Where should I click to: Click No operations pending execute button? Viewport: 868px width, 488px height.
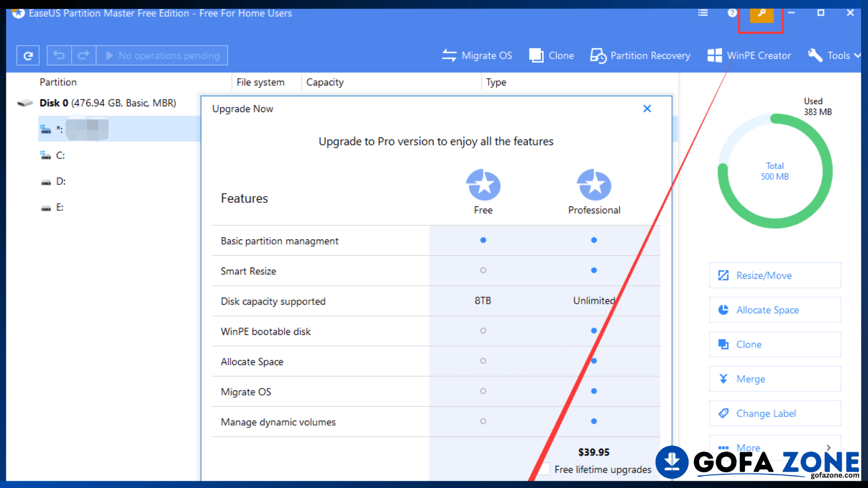tap(162, 56)
